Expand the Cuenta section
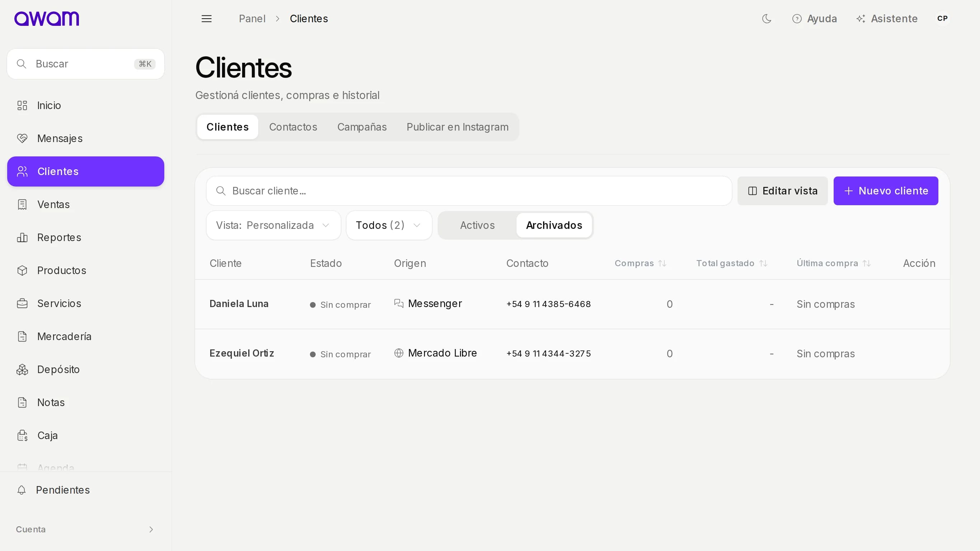980x551 pixels. pos(86,529)
